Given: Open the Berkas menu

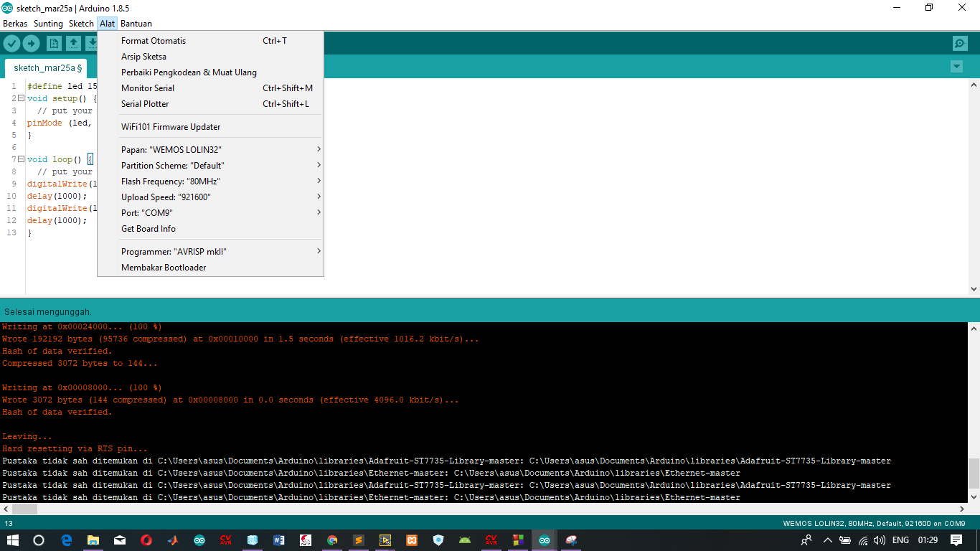Looking at the screenshot, I should (x=15, y=24).
